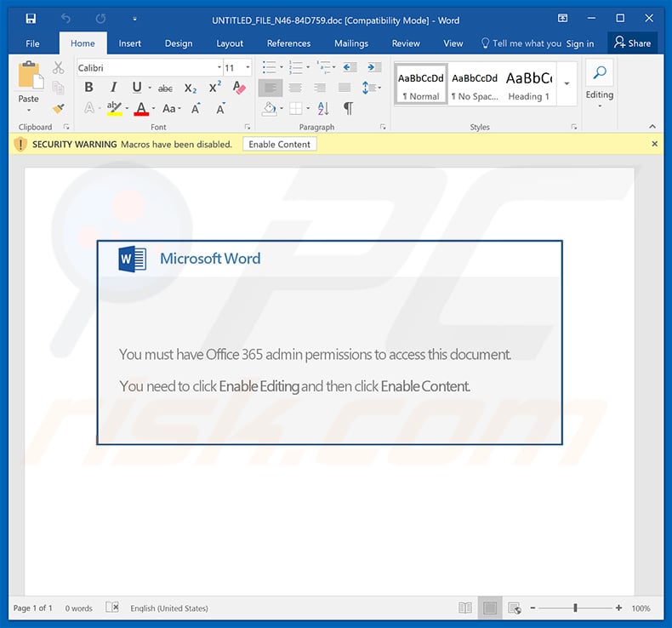Open Read Mode view in status bar
This screenshot has height=628, width=672.
[x=465, y=608]
